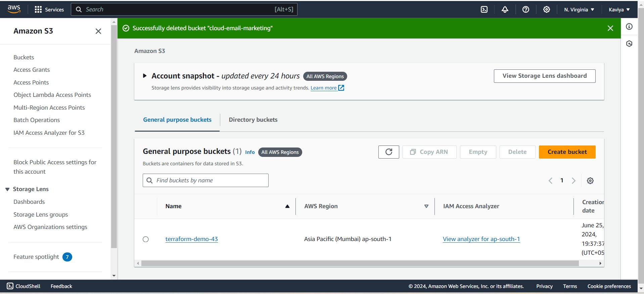Click the external link icon beside Learn more
The height and width of the screenshot is (294, 644).
tap(341, 88)
